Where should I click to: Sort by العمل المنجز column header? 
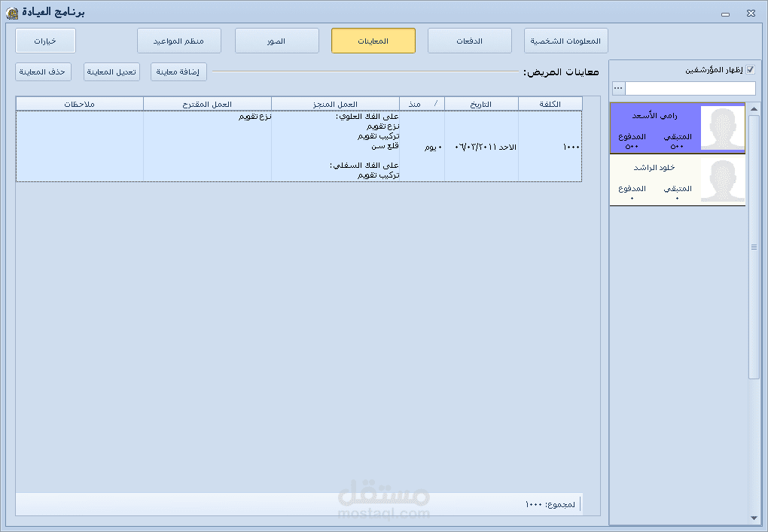coord(336,104)
